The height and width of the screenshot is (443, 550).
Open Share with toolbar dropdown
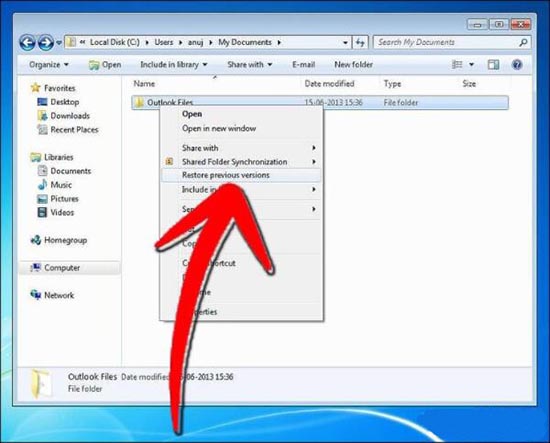coord(249,65)
